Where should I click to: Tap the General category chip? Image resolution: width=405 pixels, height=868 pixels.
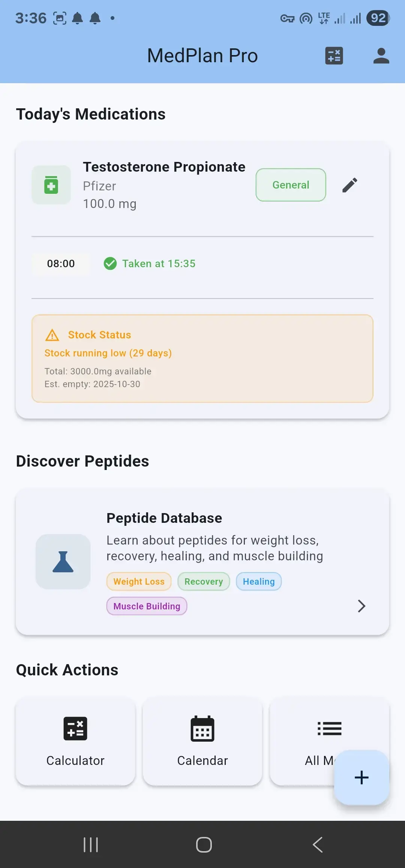(291, 185)
